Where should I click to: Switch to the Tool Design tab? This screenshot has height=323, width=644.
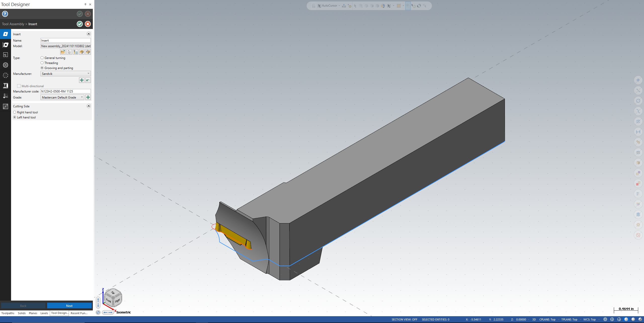(60, 313)
